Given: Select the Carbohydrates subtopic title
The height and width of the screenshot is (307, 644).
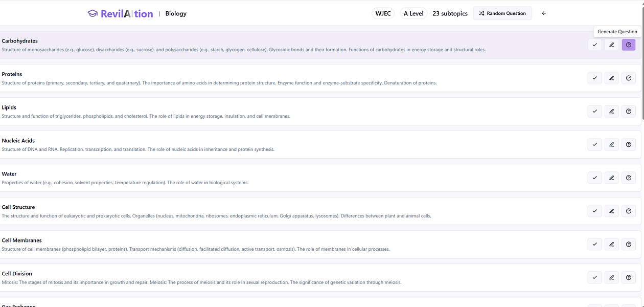Looking at the screenshot, I should [x=19, y=41].
